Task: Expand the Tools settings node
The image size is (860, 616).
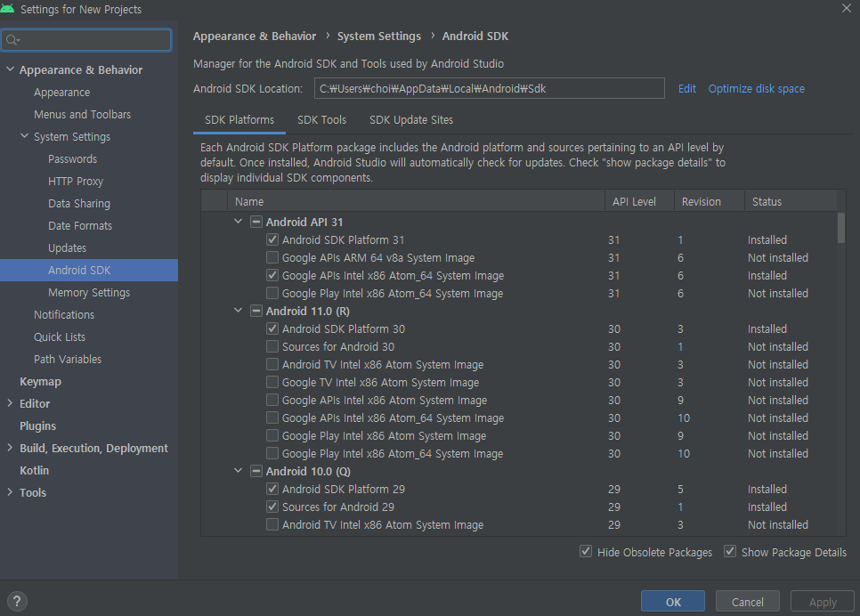Action: [x=10, y=492]
